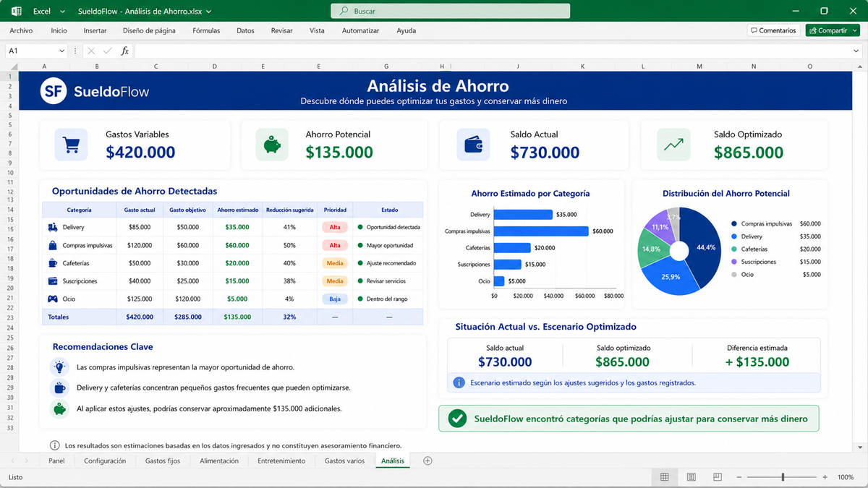Click the lightbulb icon in Recomendaciones Clave
868x488 pixels.
coord(59,367)
